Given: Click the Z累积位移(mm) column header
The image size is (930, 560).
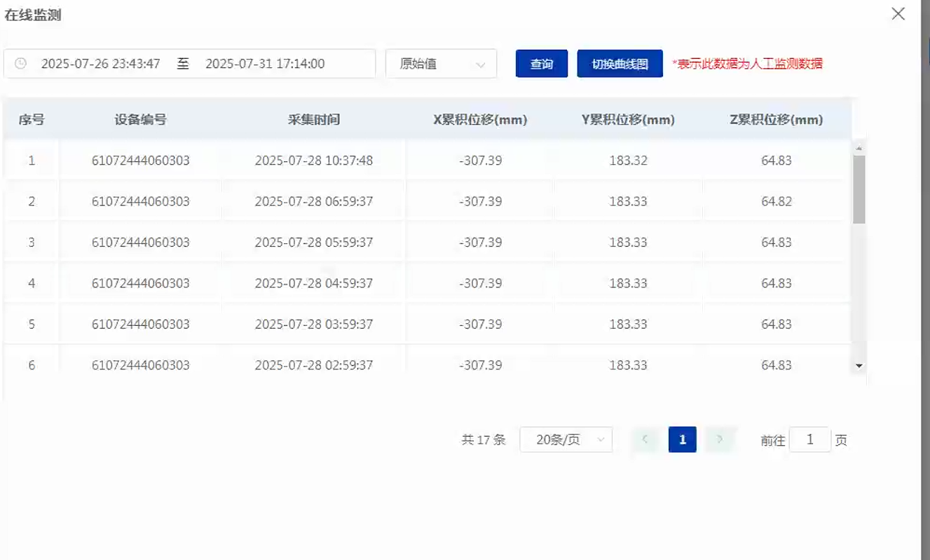Looking at the screenshot, I should tap(777, 120).
